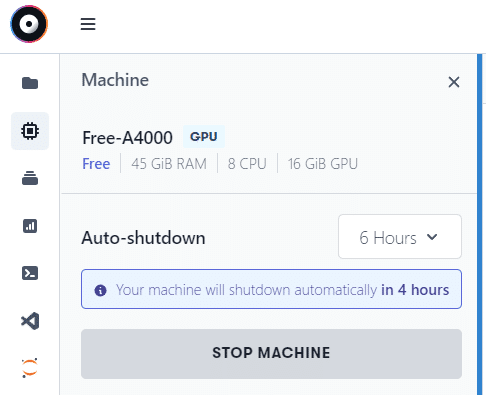
Task: Expand the chevron next to 6 Hours
Action: click(x=432, y=237)
